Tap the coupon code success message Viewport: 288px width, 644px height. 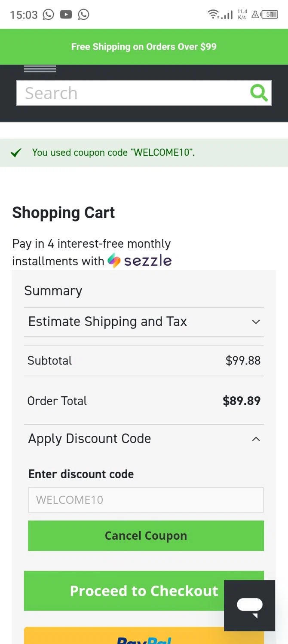pyautogui.click(x=113, y=153)
